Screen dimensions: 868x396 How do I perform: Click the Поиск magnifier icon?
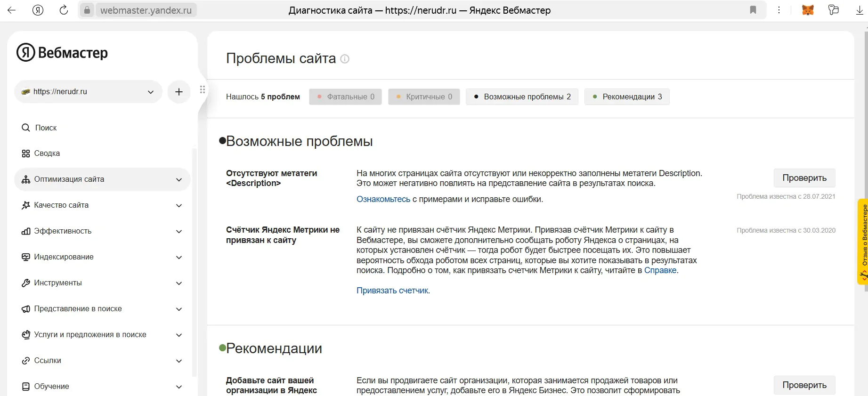click(x=26, y=128)
